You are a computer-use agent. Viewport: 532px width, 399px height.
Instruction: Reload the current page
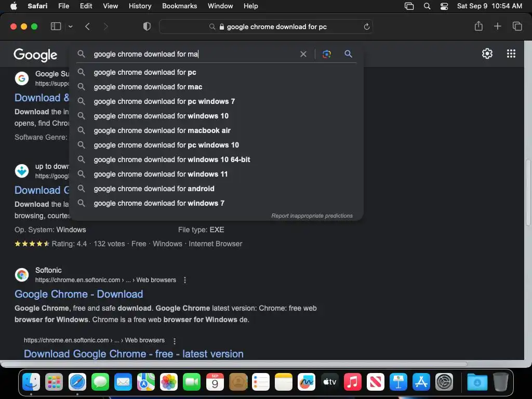(x=366, y=26)
